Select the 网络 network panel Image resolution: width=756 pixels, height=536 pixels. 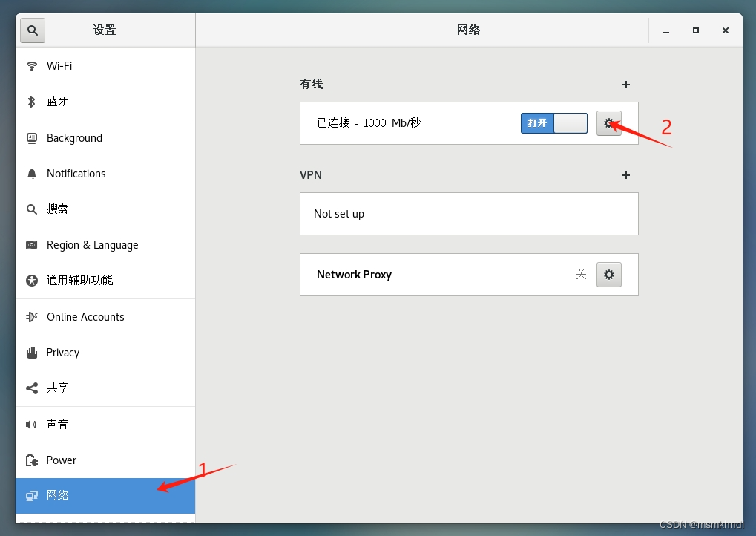click(105, 495)
